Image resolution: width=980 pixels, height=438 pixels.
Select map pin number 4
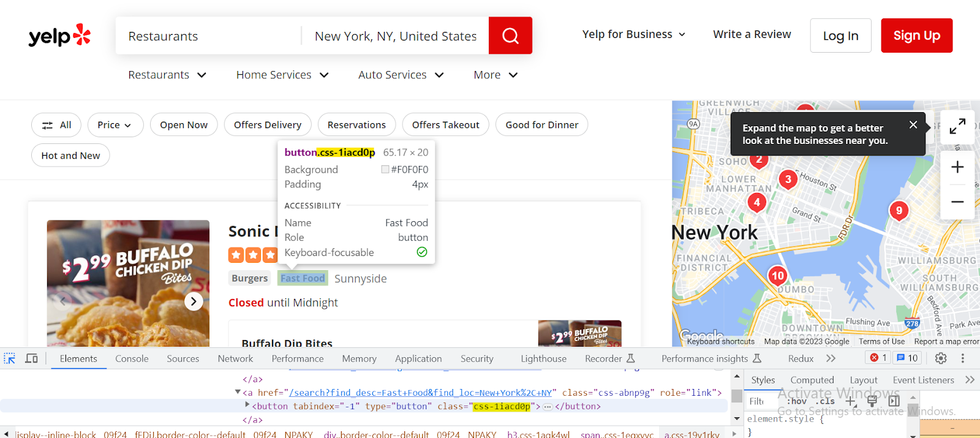(757, 202)
